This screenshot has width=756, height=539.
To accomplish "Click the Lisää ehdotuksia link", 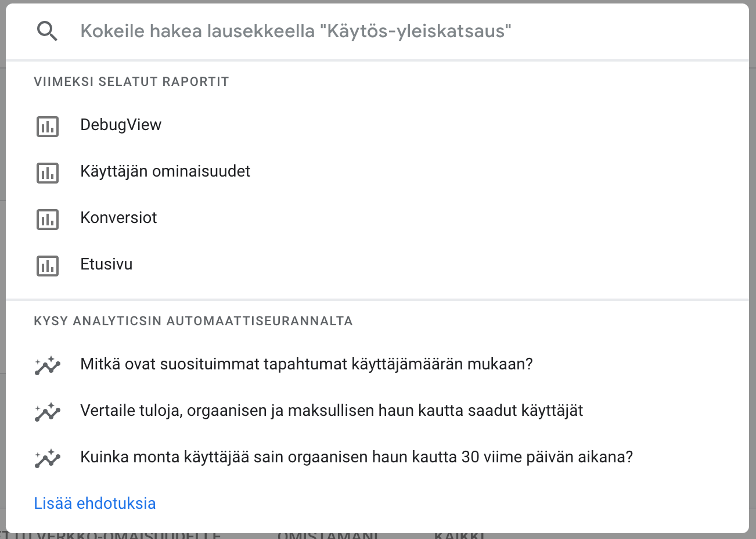I will coord(95,503).
